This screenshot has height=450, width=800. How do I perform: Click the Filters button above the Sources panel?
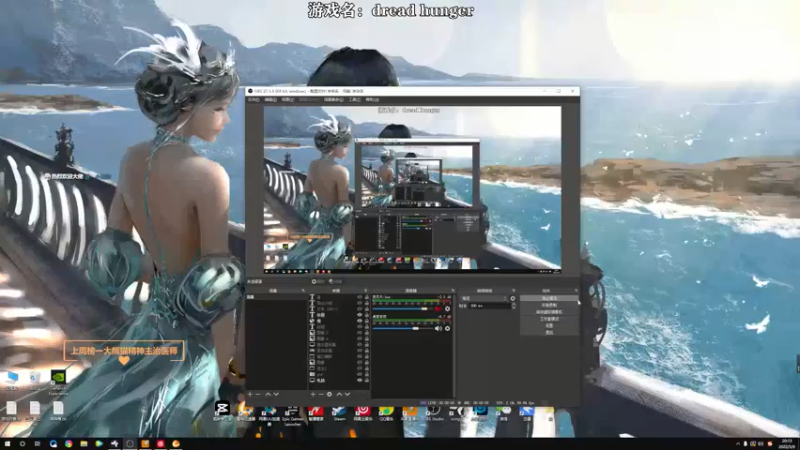(336, 282)
